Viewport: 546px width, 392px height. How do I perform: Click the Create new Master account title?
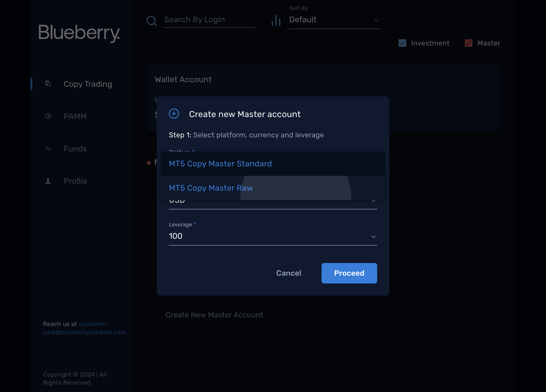[245, 114]
